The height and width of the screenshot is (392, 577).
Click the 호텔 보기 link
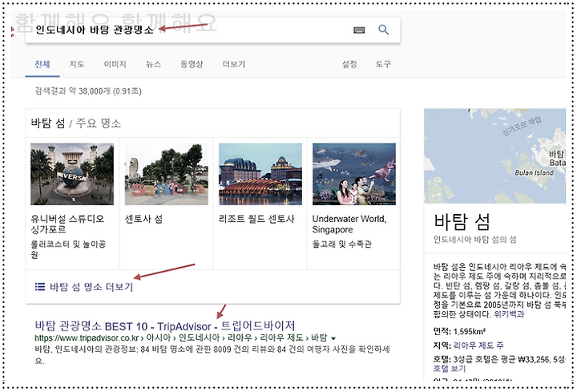pos(450,369)
